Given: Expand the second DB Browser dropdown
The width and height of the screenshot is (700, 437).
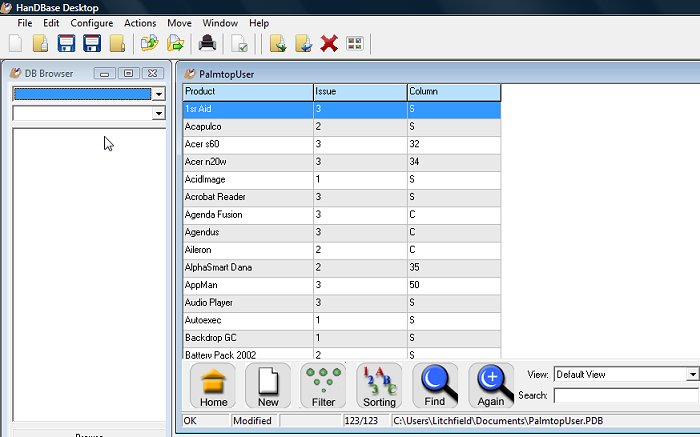Looking at the screenshot, I should click(x=158, y=113).
